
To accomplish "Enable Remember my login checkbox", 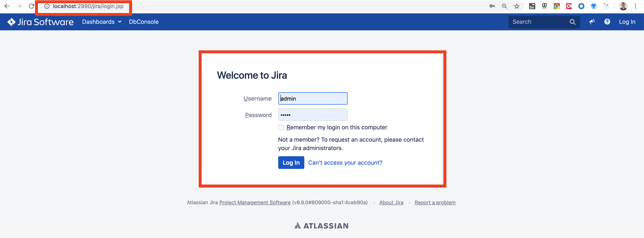I will [281, 127].
